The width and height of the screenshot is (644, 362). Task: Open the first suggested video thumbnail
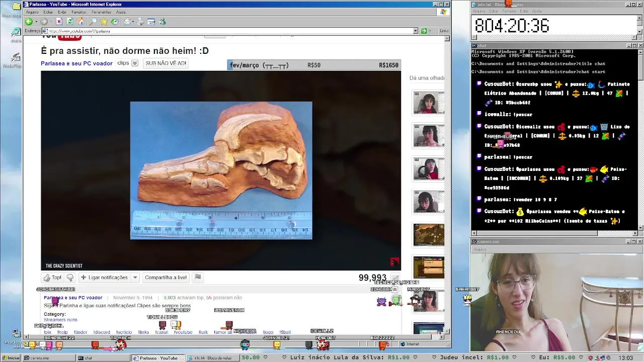point(429,103)
